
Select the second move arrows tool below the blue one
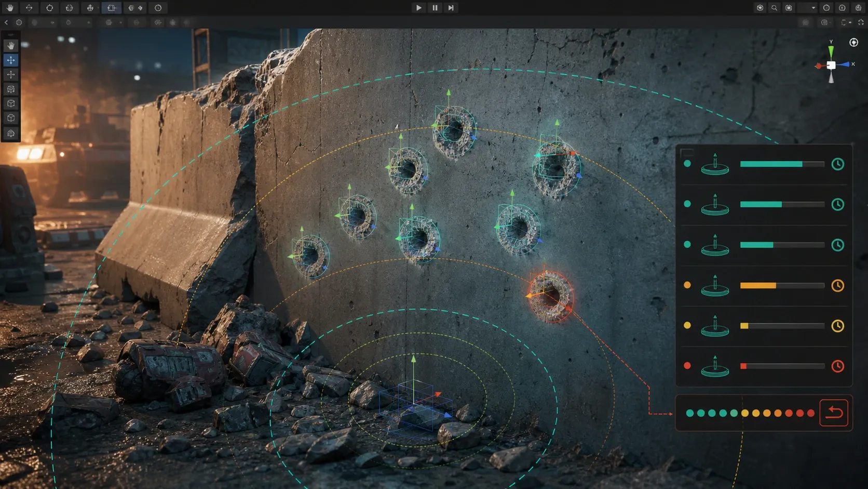tap(11, 75)
